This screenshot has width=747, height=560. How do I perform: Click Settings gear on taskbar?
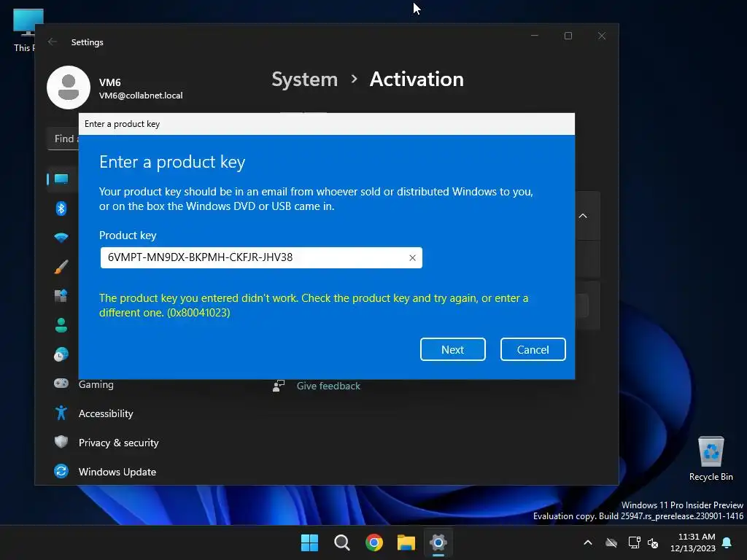[438, 542]
